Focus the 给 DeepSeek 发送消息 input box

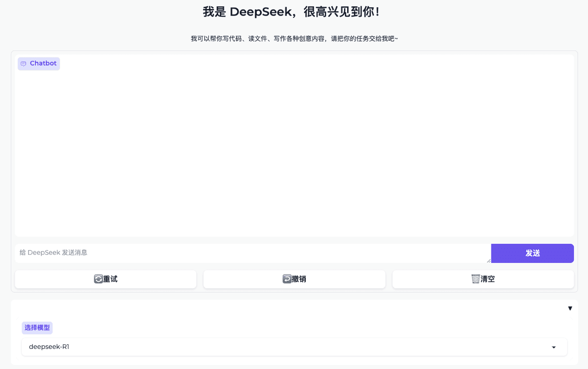click(253, 253)
